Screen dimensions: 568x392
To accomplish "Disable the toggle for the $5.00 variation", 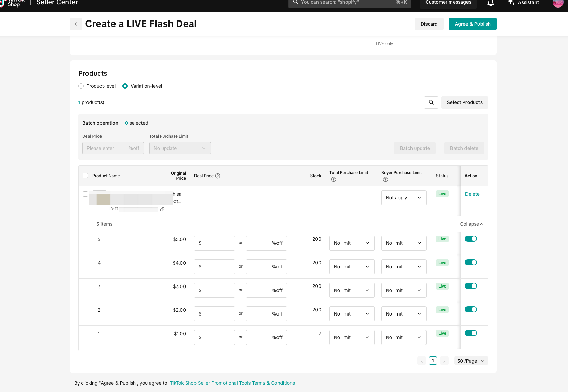I will tap(471, 239).
